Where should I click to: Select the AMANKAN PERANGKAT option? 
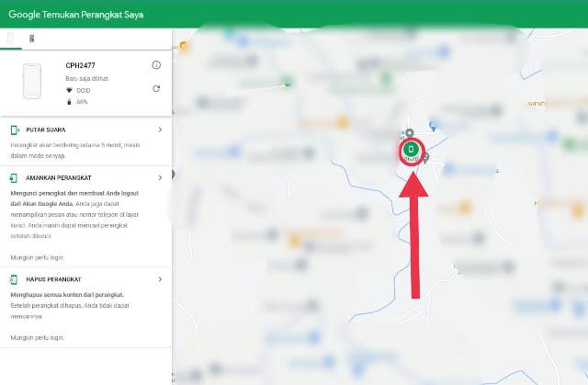(59, 177)
